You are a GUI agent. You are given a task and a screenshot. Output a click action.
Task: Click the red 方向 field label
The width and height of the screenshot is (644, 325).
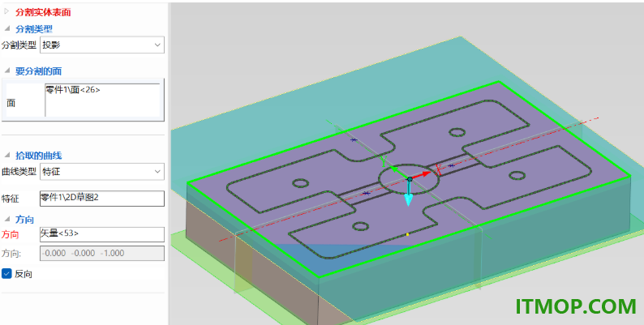point(11,235)
